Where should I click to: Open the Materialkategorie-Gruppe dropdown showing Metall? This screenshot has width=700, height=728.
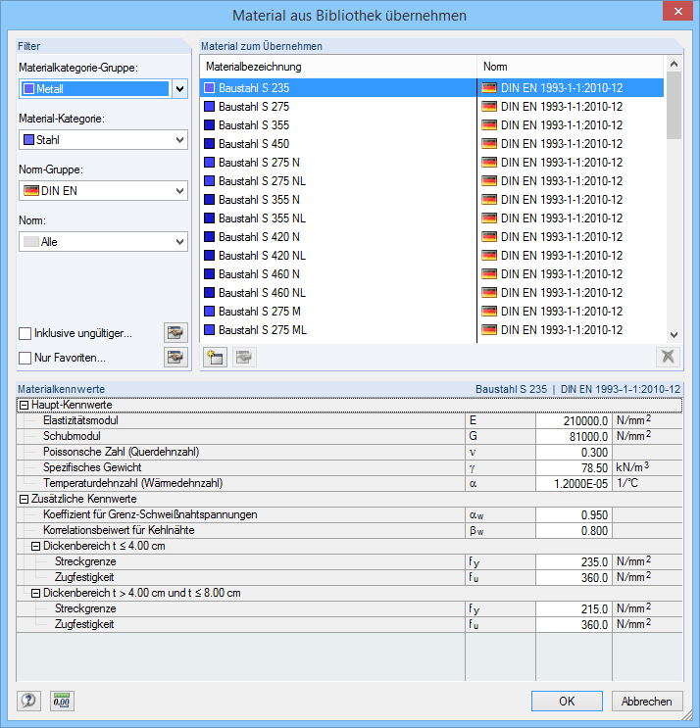pos(103,89)
